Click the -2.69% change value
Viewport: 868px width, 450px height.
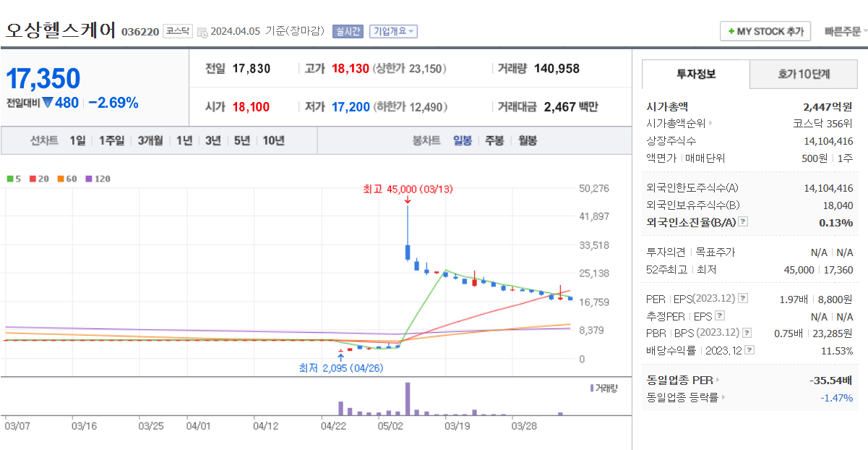point(113,103)
